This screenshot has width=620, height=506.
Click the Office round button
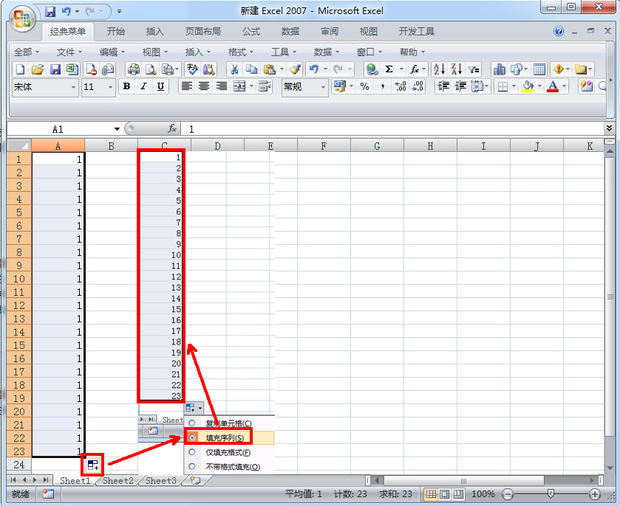click(23, 18)
